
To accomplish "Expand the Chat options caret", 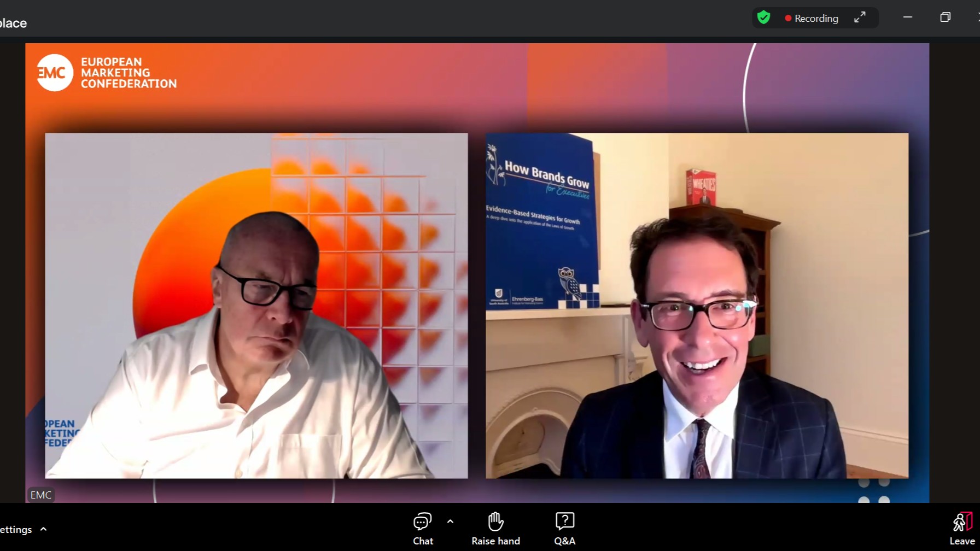I will [x=450, y=521].
